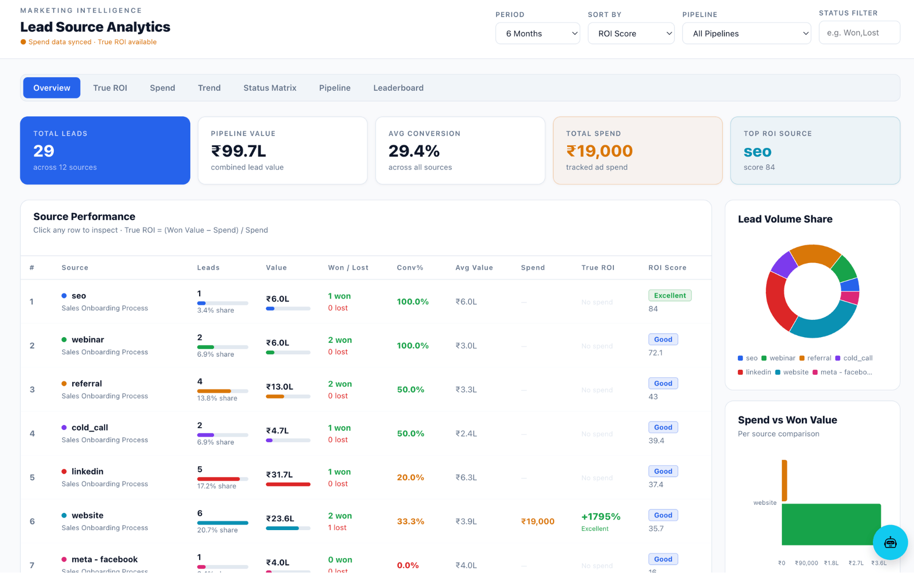Click the green webinar source dot
This screenshot has height=588, width=914.
[x=64, y=340]
